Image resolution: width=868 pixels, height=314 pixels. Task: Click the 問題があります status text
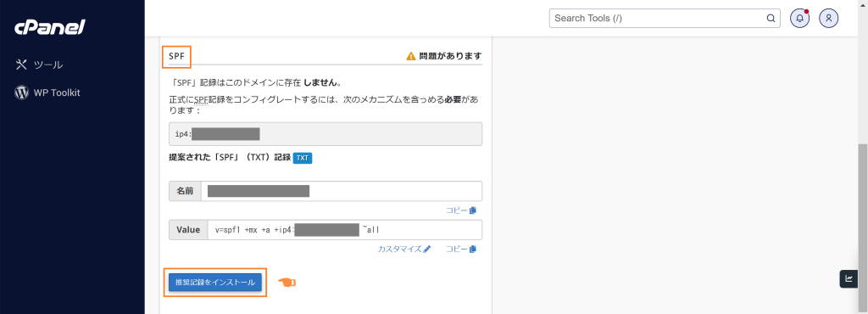pyautogui.click(x=450, y=56)
